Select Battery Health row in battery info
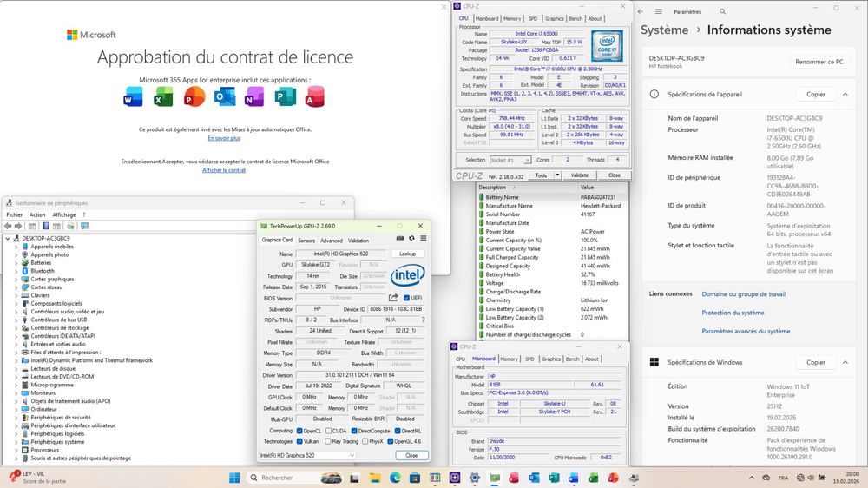Image resolution: width=868 pixels, height=488 pixels. 552,274
